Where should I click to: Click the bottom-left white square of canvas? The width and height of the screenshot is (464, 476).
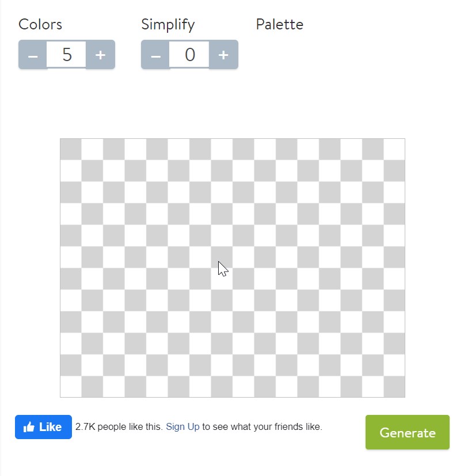click(71, 387)
